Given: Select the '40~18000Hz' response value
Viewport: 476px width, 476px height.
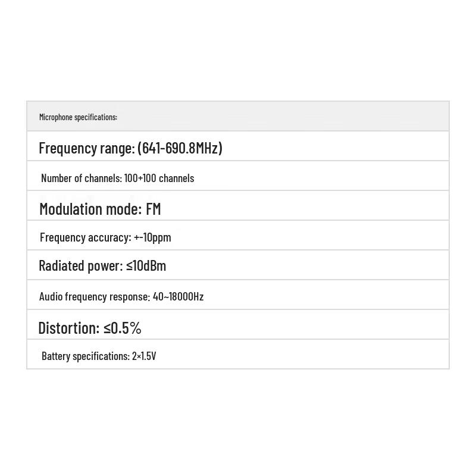Looking at the screenshot, I should (x=178, y=296).
